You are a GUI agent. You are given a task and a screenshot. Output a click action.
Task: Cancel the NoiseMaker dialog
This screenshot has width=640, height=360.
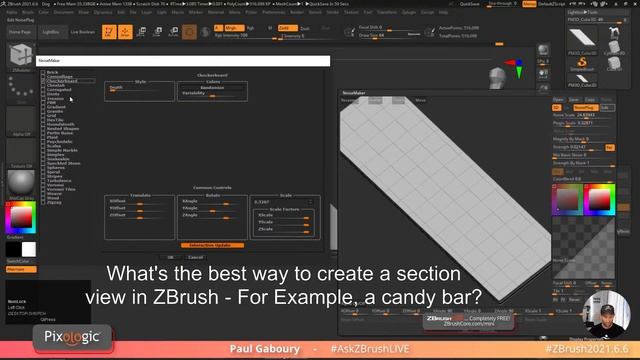196,258
